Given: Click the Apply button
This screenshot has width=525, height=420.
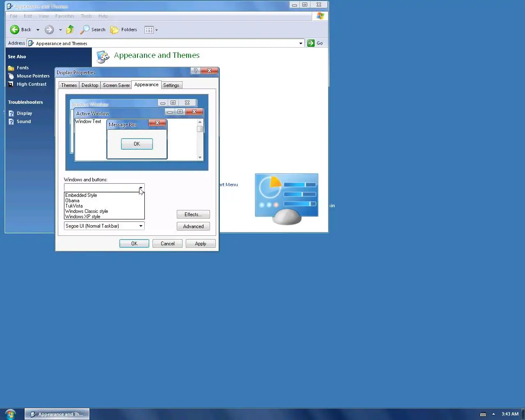Looking at the screenshot, I should point(201,244).
